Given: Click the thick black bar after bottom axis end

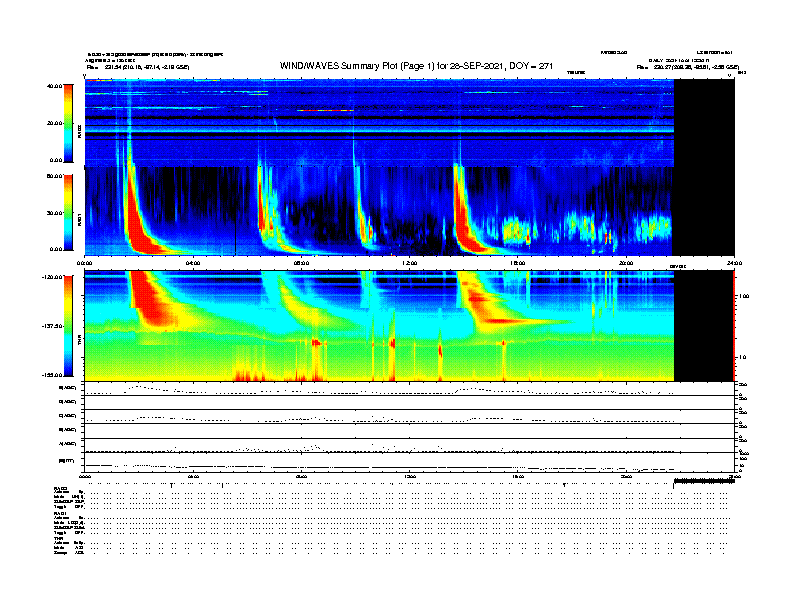Looking at the screenshot, I should 705,481.
